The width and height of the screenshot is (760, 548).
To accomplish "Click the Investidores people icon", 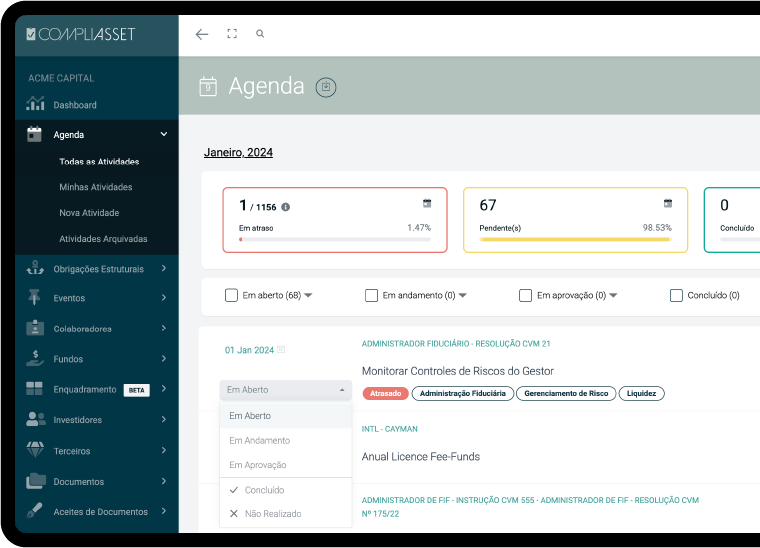I will pyautogui.click(x=35, y=419).
